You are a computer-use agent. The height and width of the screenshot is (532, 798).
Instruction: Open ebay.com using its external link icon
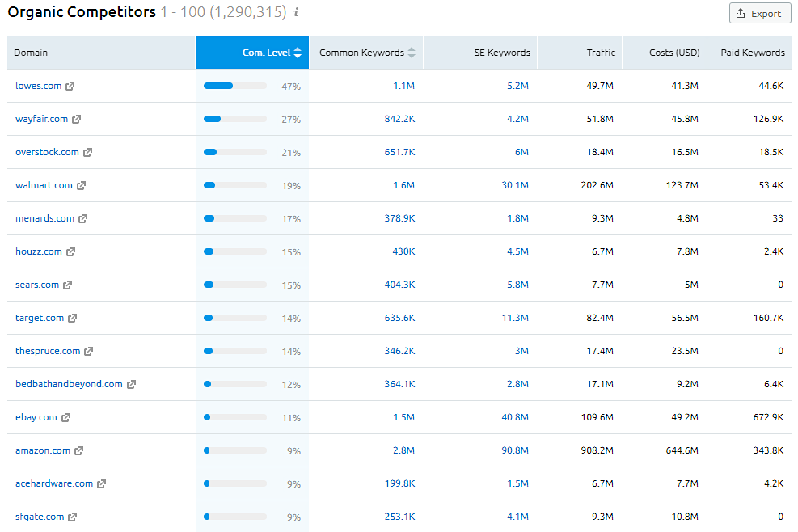click(x=65, y=417)
